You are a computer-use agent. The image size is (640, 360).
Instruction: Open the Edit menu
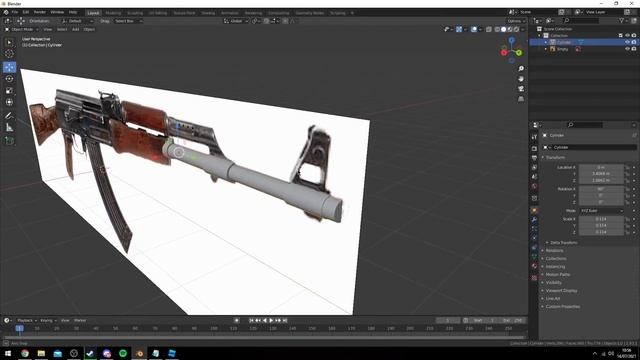26,12
